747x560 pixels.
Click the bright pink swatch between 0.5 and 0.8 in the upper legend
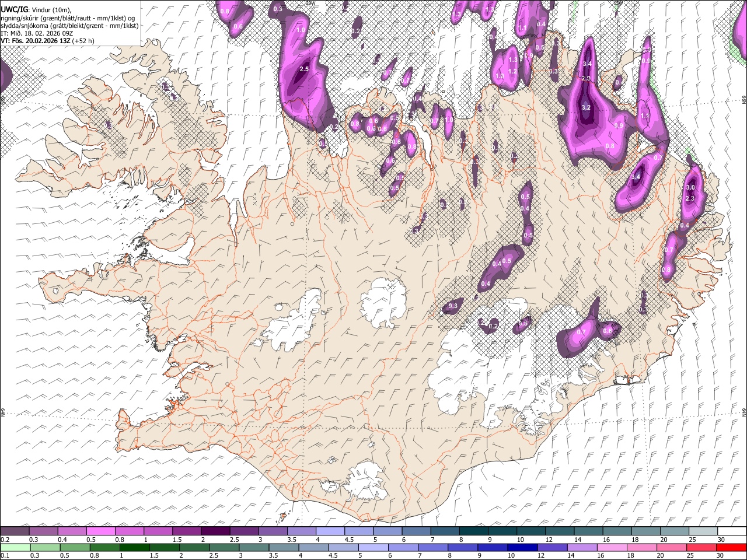[x=101, y=531]
